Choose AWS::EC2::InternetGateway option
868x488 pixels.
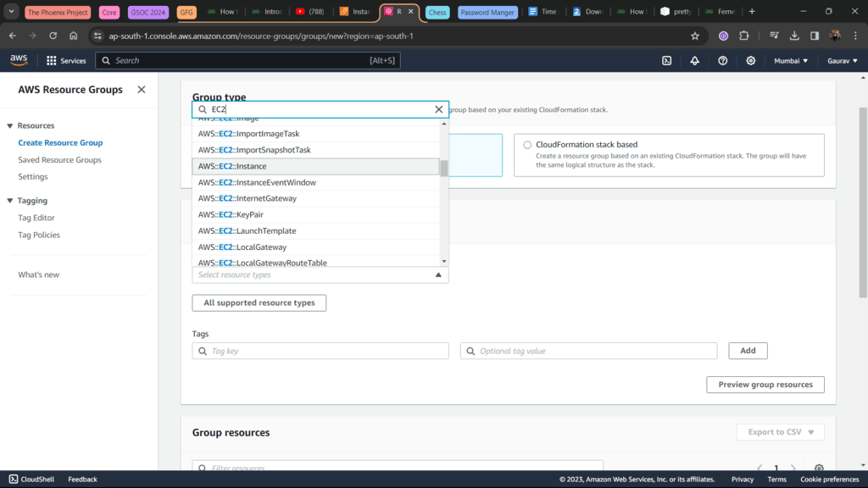click(315, 198)
